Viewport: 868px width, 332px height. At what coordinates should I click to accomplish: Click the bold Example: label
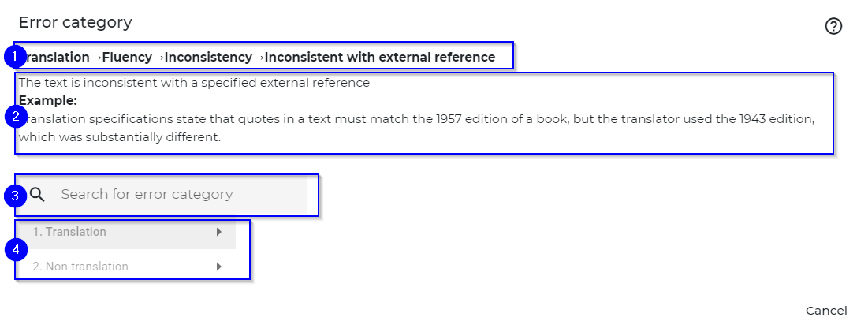coord(47,101)
